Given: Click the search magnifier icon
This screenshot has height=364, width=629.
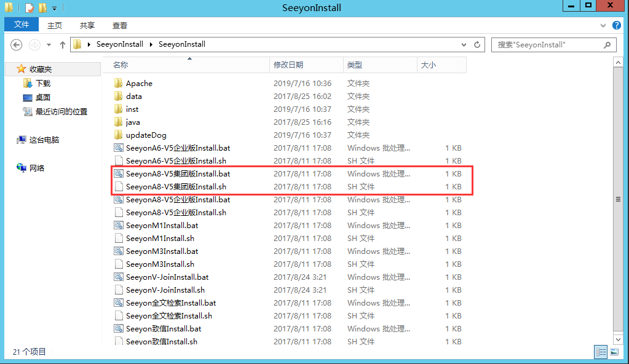Looking at the screenshot, I should coord(607,44).
